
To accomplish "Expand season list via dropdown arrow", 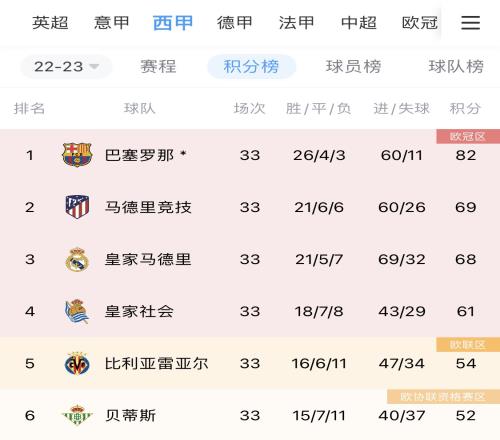I will tap(94, 67).
